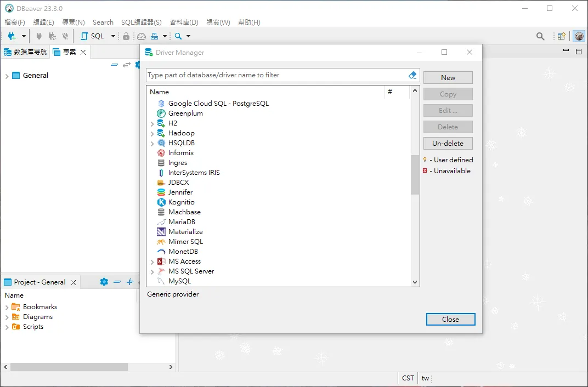Click the gray Connect plug icon in toolbar

click(x=38, y=36)
